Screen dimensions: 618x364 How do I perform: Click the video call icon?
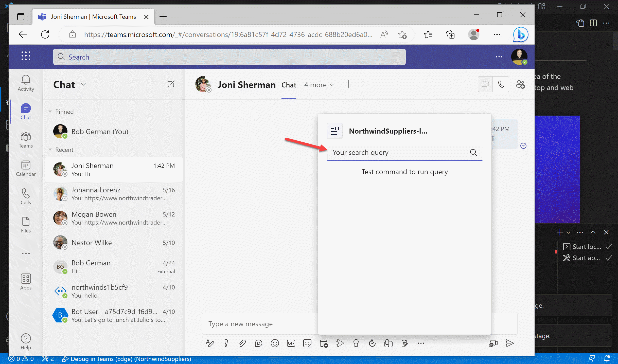485,84
